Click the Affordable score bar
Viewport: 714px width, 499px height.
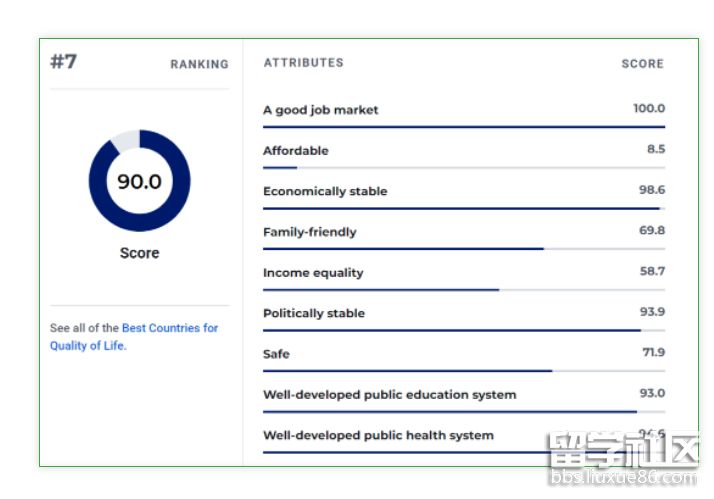(x=280, y=167)
